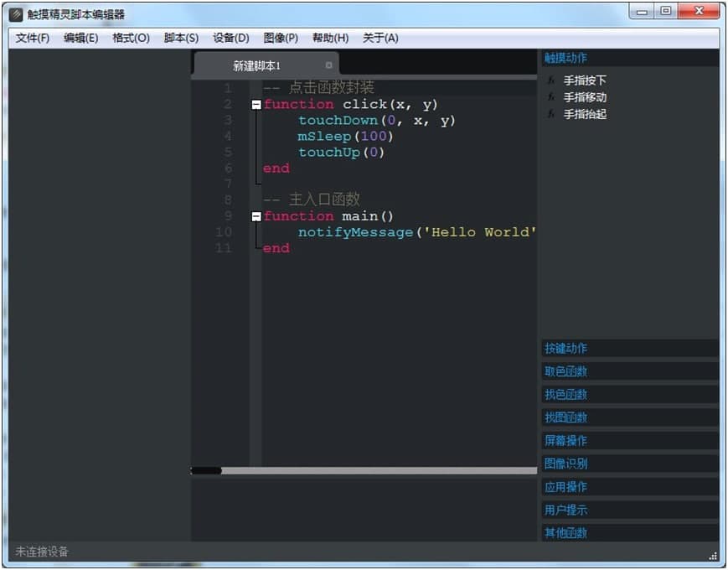Collapse the click function code fold
The width and height of the screenshot is (728, 570).
coord(256,105)
